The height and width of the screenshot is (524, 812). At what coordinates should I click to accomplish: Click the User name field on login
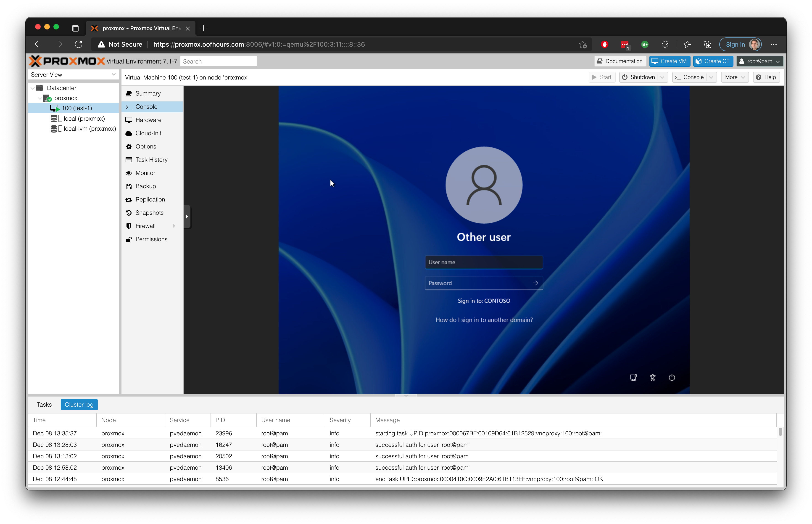point(484,262)
